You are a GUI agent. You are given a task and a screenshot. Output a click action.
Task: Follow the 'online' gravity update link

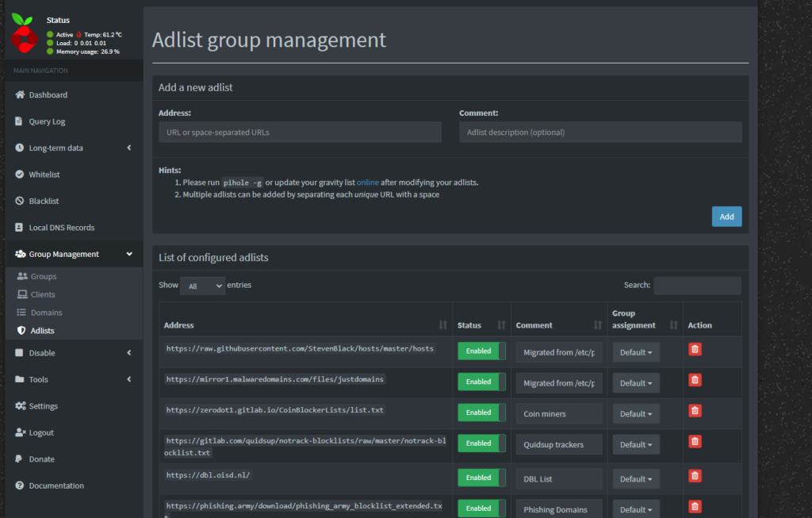(368, 182)
